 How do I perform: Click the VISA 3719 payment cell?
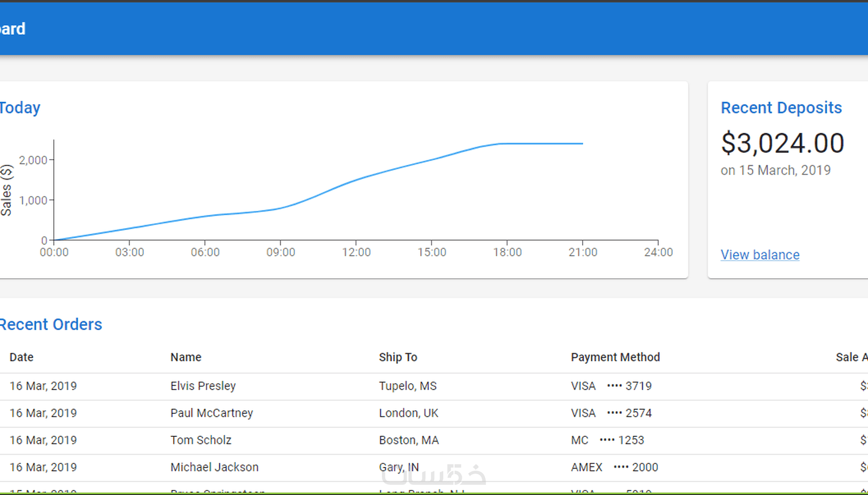[611, 386]
